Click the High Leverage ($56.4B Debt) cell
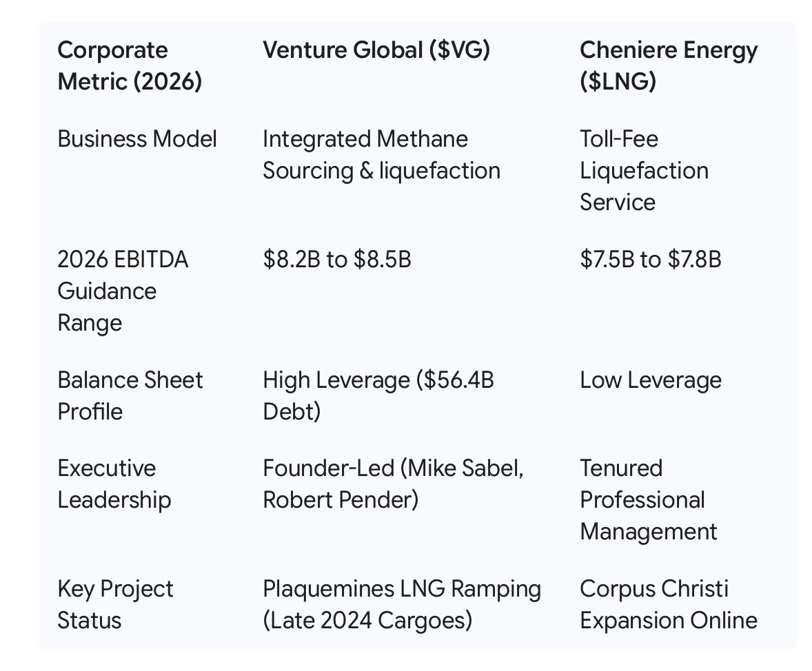The image size is (812, 671). [378, 395]
